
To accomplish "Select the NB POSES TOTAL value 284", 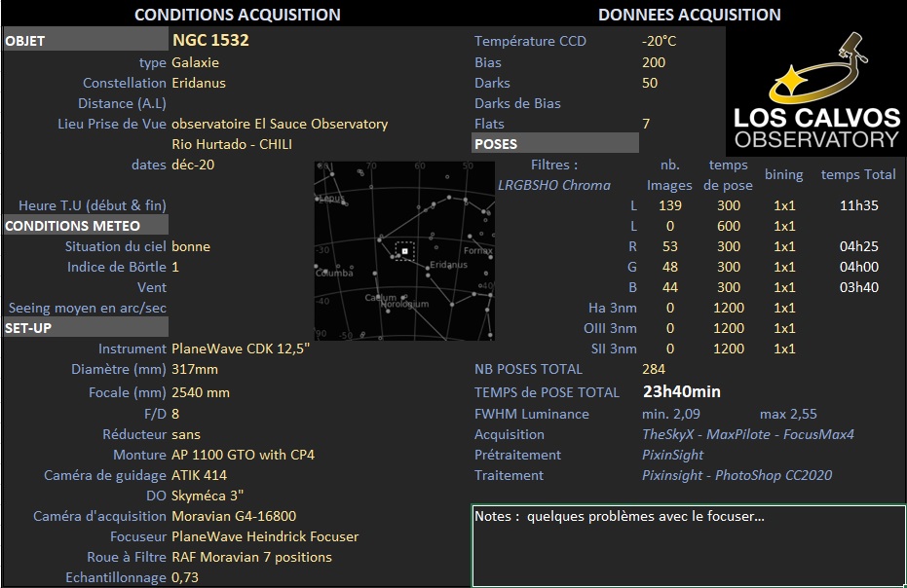I will (x=654, y=369).
